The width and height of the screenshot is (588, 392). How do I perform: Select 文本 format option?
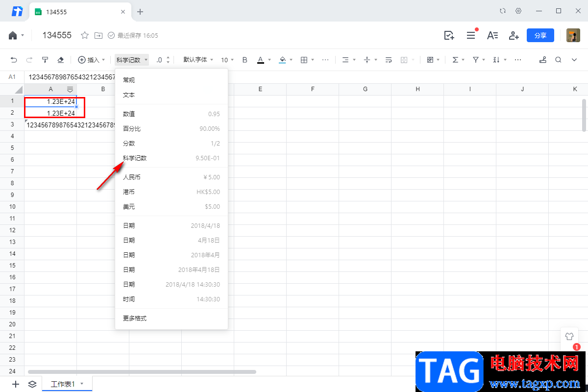171,95
